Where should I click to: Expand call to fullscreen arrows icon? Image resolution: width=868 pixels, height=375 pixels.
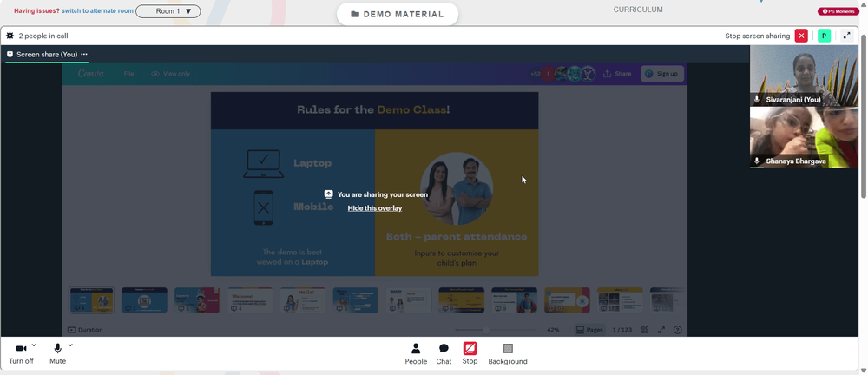tap(846, 36)
